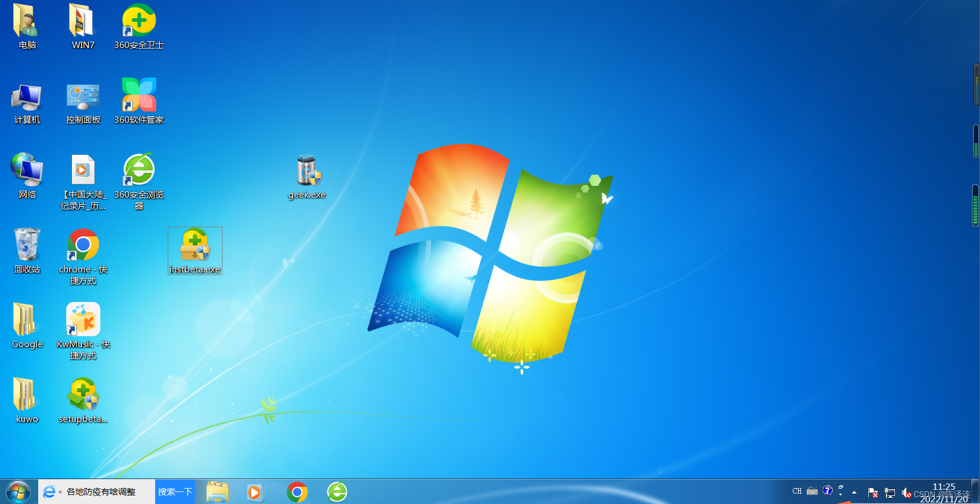The width and height of the screenshot is (980, 504).
Task: Open 回收站 recycle bin
Action: (x=27, y=251)
